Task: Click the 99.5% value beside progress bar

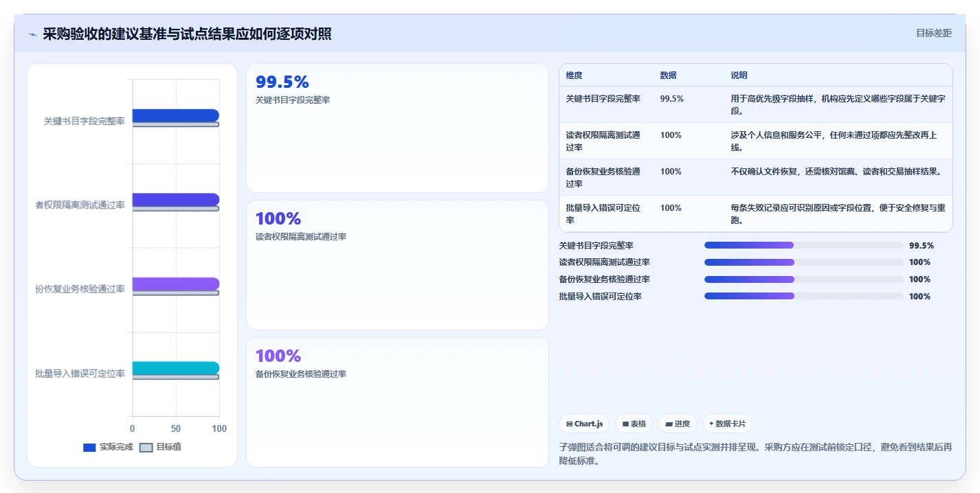Action: click(x=921, y=245)
